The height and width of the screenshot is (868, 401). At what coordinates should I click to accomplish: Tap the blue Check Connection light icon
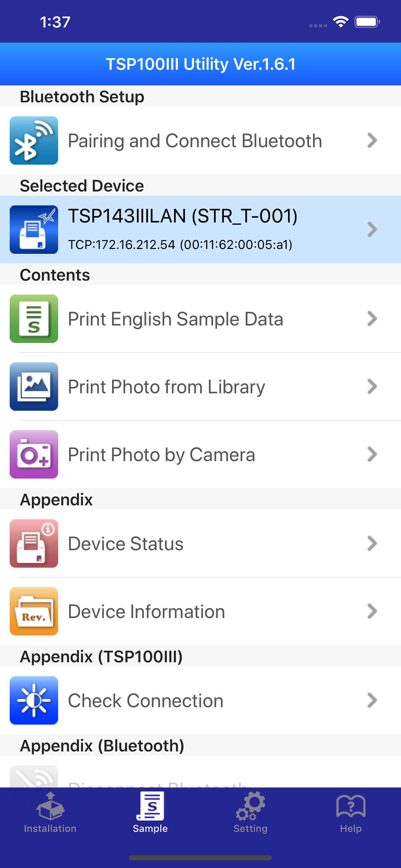34,700
